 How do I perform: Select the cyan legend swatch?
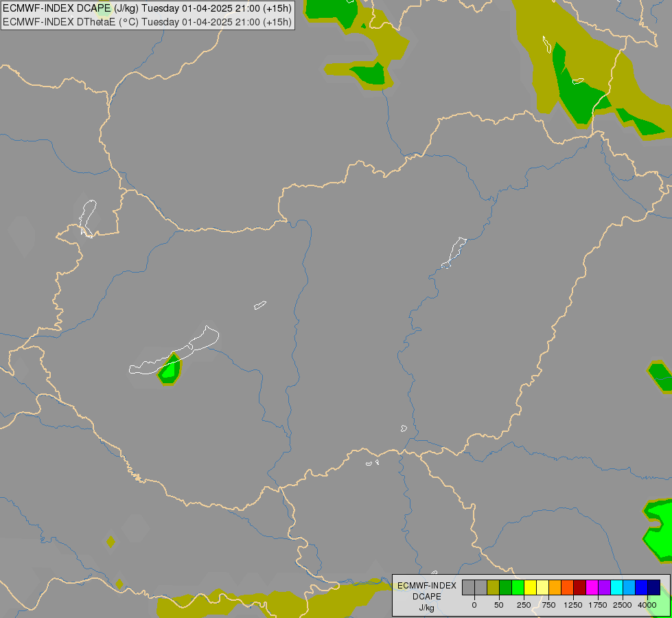616,587
